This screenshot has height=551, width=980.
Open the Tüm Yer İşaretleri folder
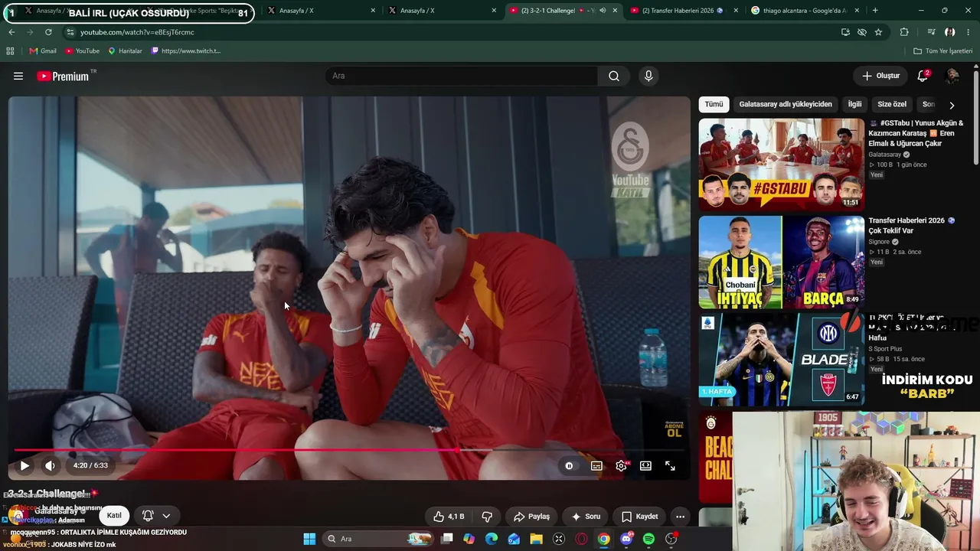[x=942, y=51]
